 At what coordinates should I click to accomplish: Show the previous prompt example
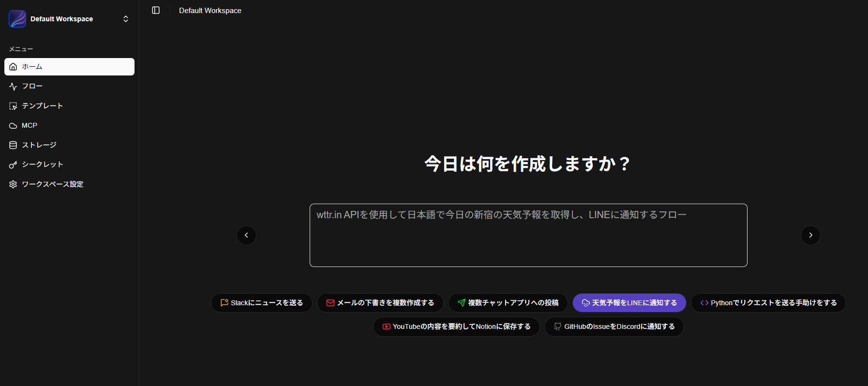(x=246, y=236)
